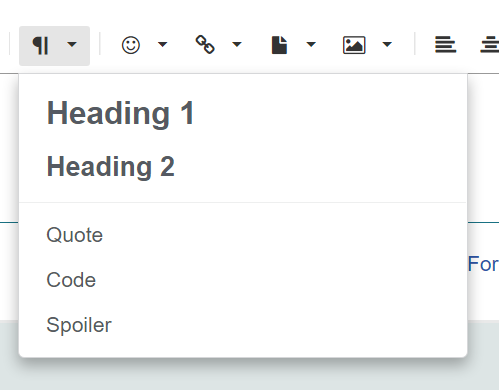Choose Quote from the format menu
The height and width of the screenshot is (390, 499).
coord(74,235)
